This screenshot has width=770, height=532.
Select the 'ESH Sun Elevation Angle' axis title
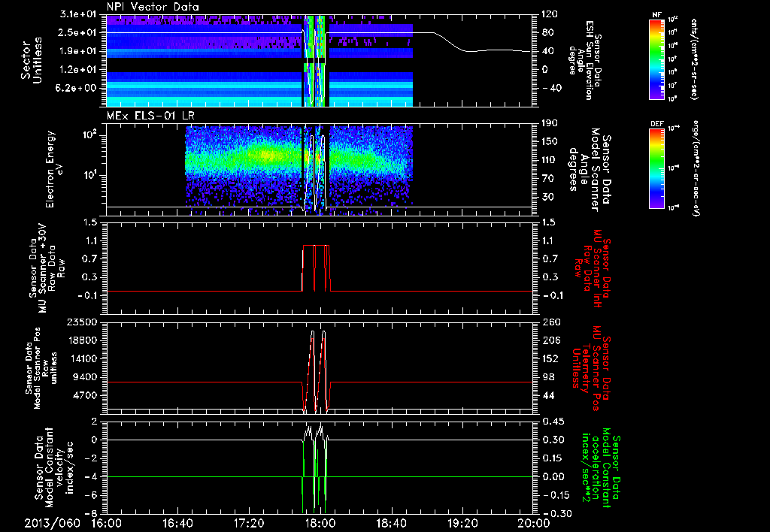(585, 60)
